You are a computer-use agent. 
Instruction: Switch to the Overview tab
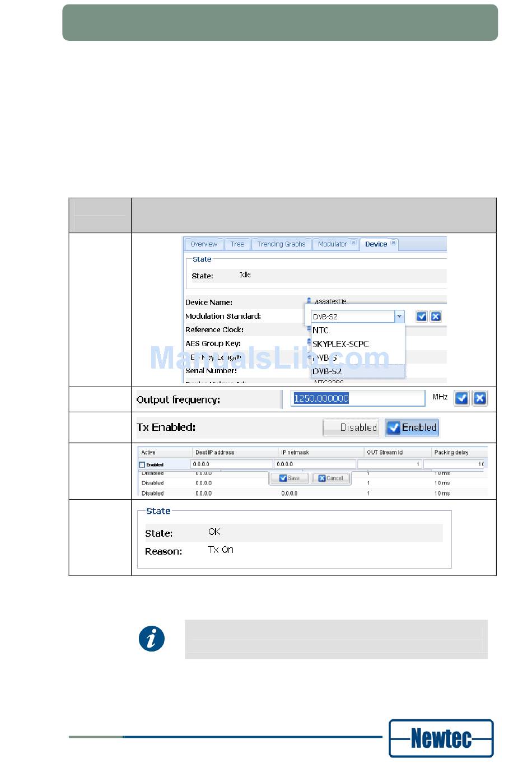[x=204, y=244]
